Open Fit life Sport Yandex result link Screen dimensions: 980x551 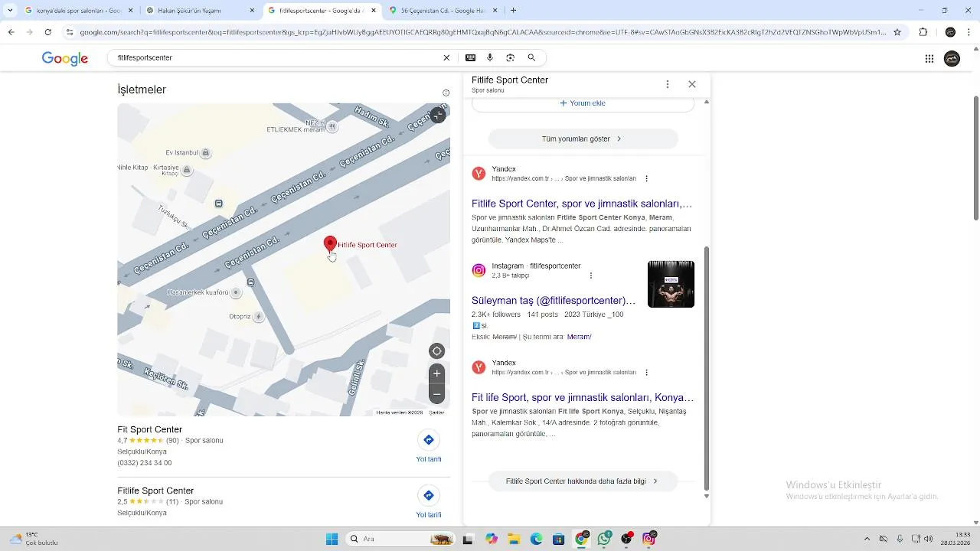pyautogui.click(x=583, y=397)
